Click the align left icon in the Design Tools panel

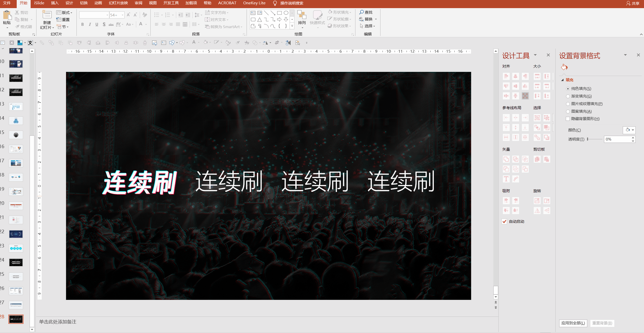[506, 76]
